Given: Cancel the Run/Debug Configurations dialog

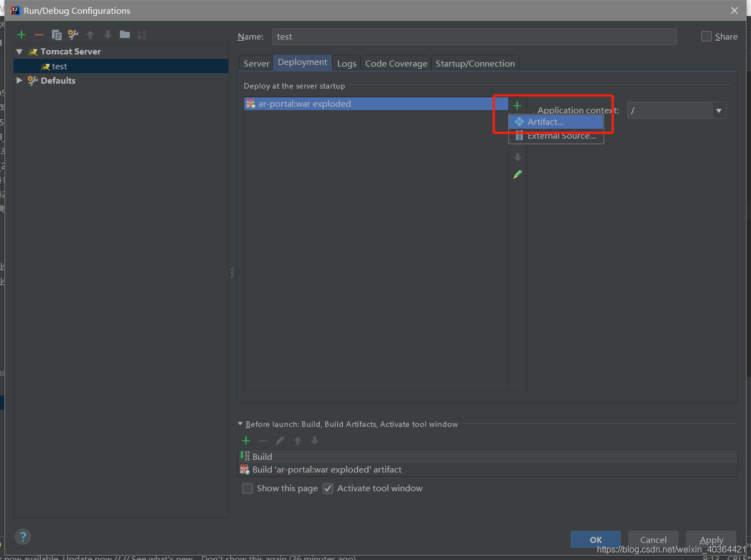Looking at the screenshot, I should pyautogui.click(x=653, y=540).
